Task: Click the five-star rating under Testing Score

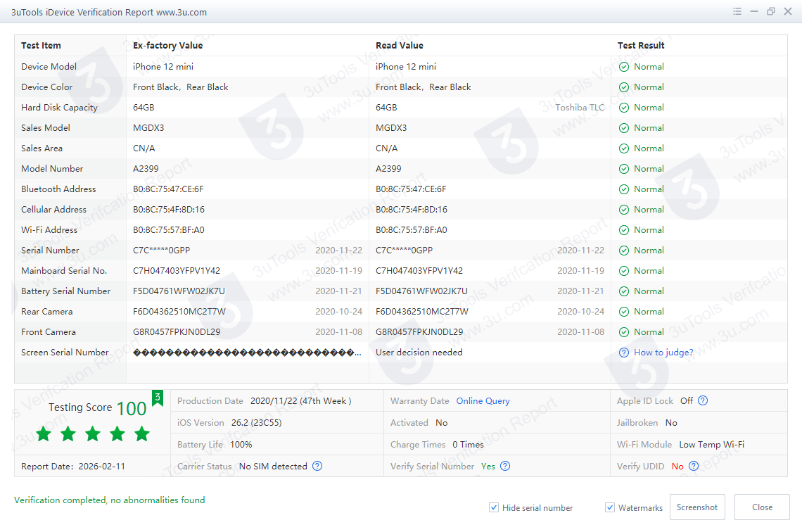Action: click(93, 434)
